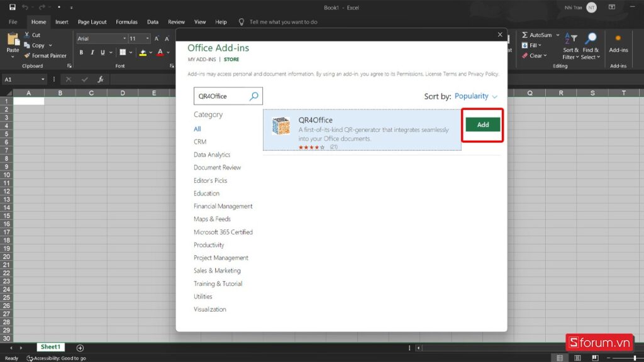
Task: Switch to Page Break Preview icon
Action: tap(595, 358)
